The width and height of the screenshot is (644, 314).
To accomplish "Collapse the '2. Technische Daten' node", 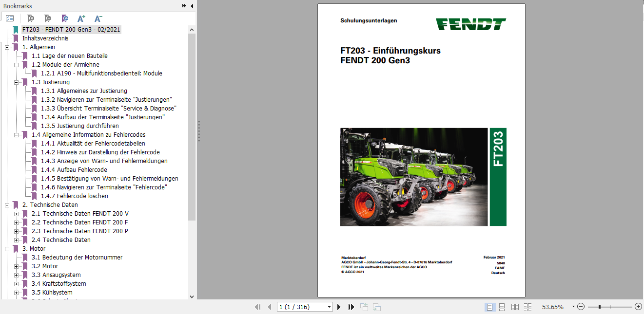I will tap(7, 205).
